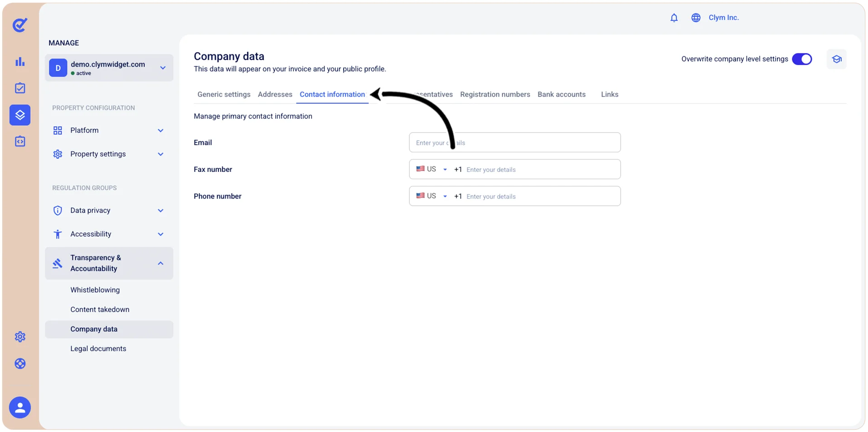The height and width of the screenshot is (432, 868).
Task: Open the Bank accounts tab
Action: [x=561, y=95]
